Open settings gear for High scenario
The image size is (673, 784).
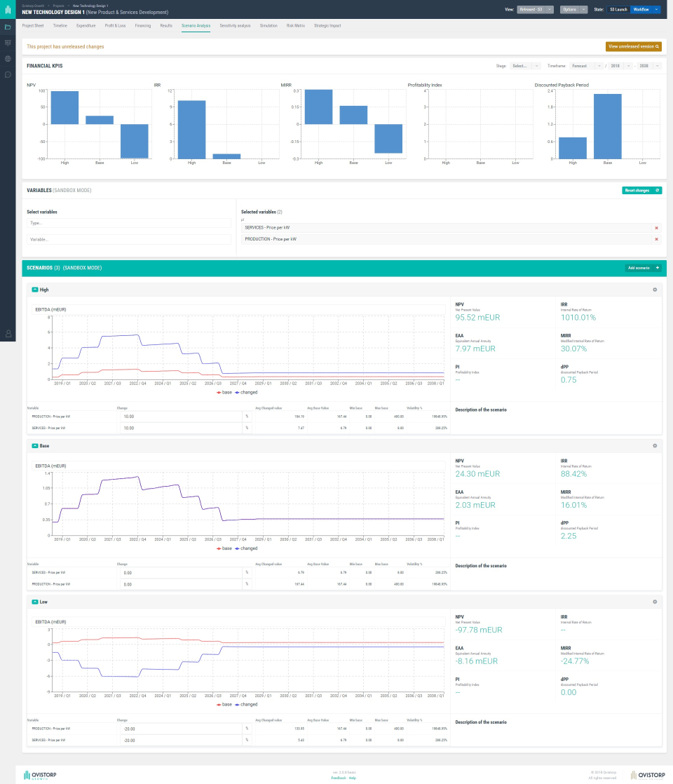pos(655,290)
